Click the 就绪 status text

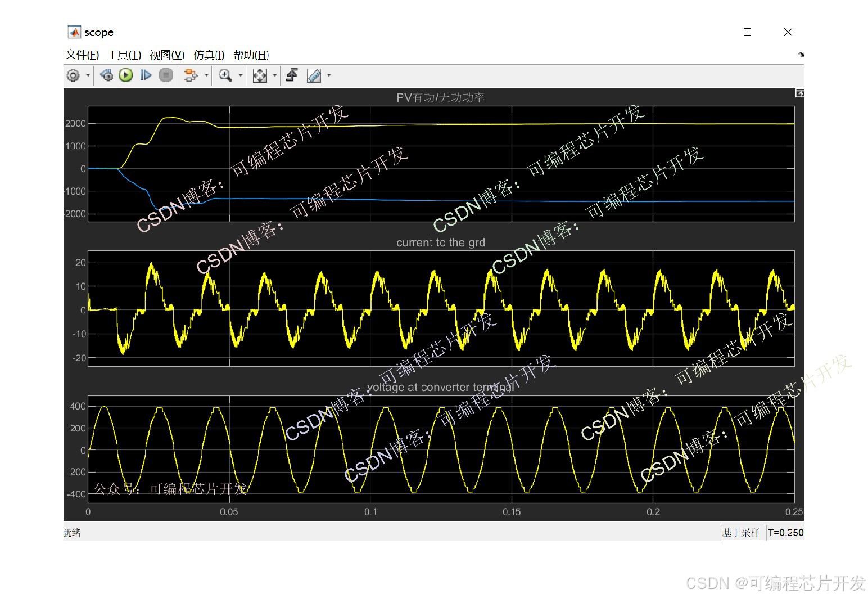pyautogui.click(x=72, y=533)
